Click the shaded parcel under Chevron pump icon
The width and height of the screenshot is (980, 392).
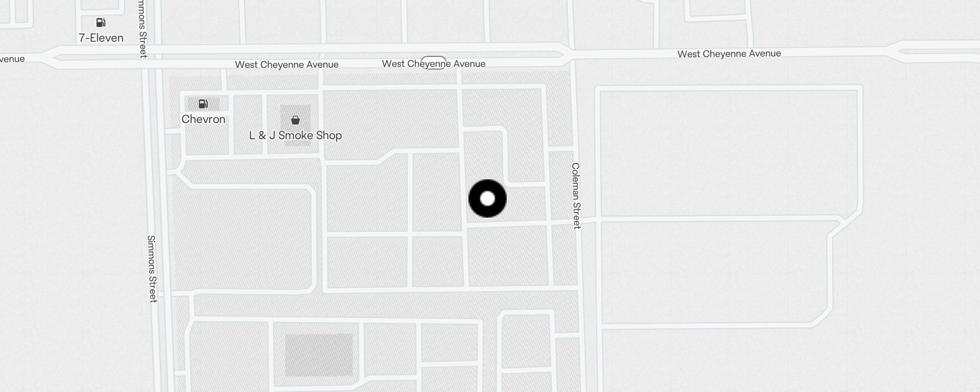coord(203,103)
